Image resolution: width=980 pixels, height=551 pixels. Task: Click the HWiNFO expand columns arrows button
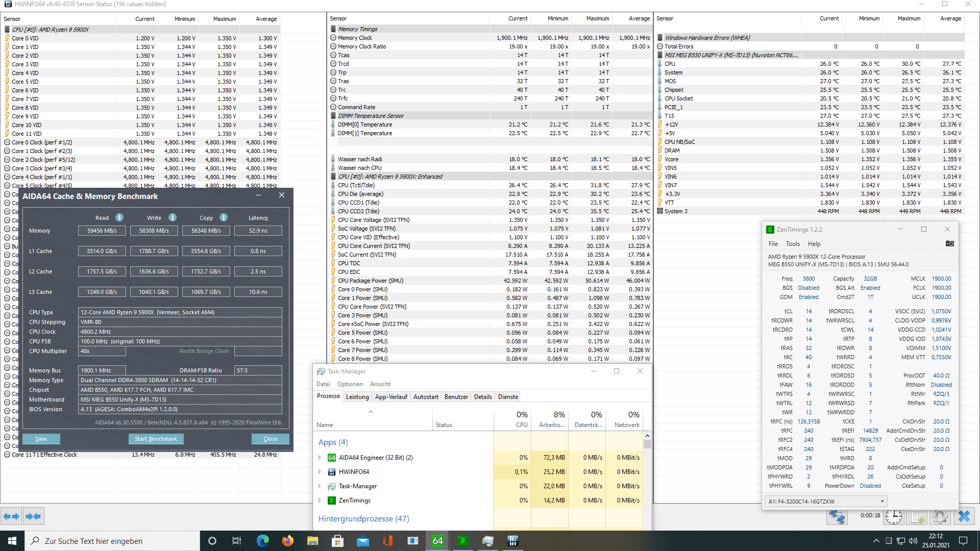coord(11,516)
